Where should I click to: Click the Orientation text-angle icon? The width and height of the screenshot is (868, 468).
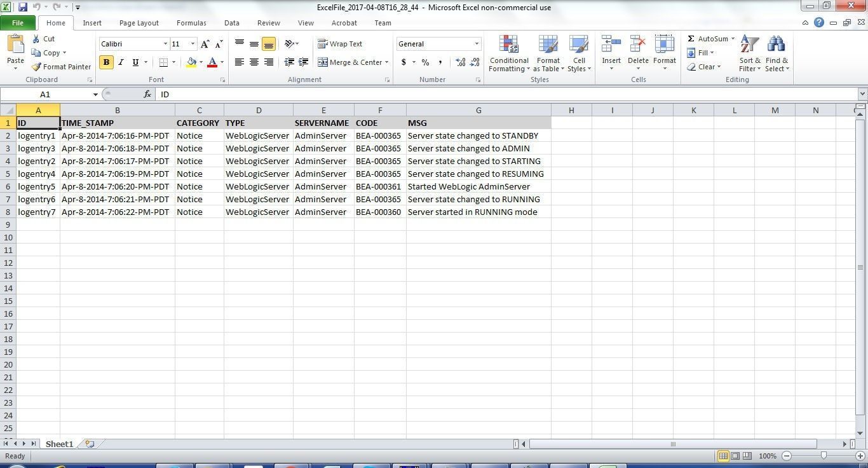[289, 44]
